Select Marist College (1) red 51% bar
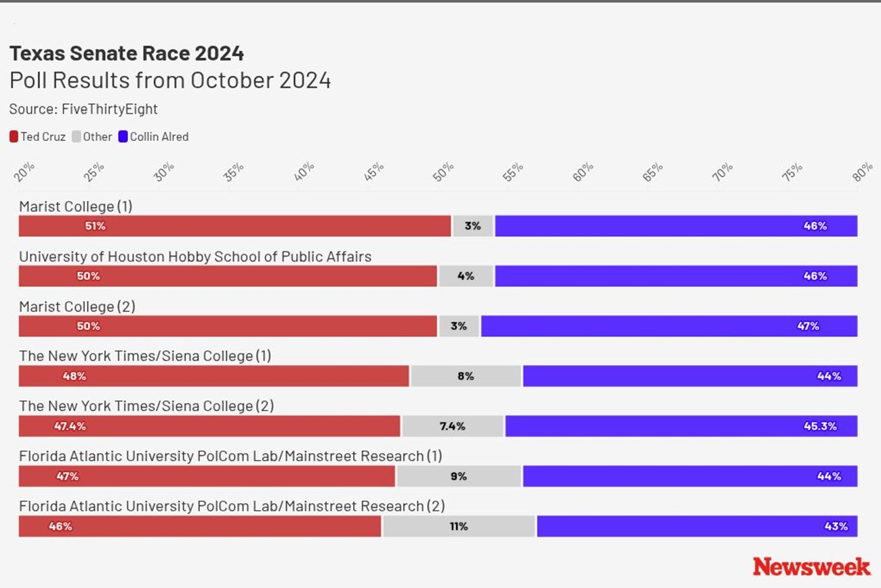The image size is (881, 588). pos(234,226)
